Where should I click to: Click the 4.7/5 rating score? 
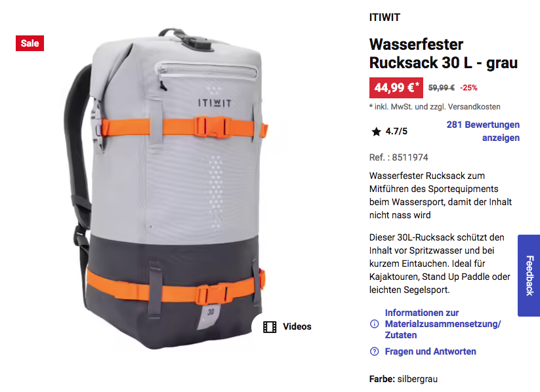[x=396, y=132]
